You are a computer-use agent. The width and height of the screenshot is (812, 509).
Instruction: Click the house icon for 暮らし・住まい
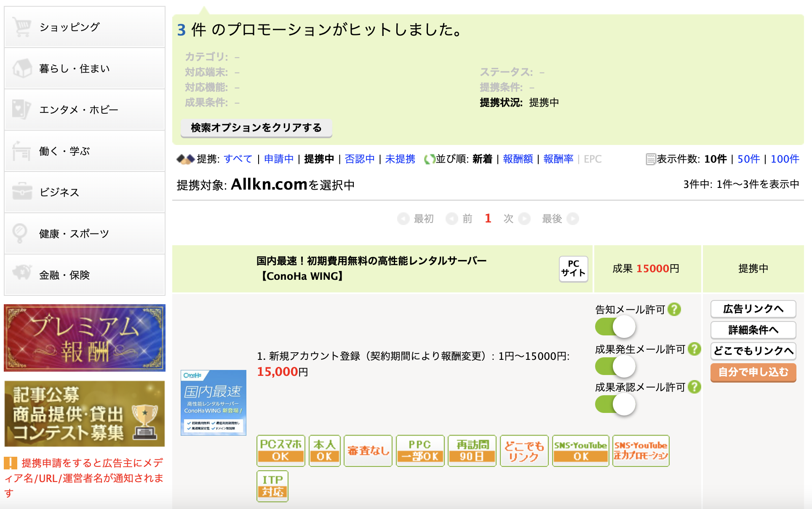tap(22, 68)
